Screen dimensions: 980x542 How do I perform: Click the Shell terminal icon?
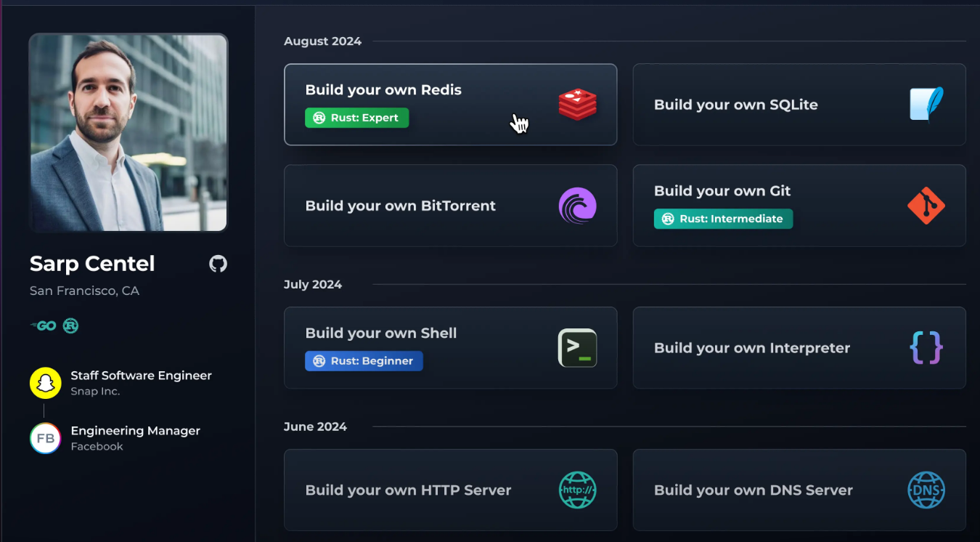tap(577, 348)
